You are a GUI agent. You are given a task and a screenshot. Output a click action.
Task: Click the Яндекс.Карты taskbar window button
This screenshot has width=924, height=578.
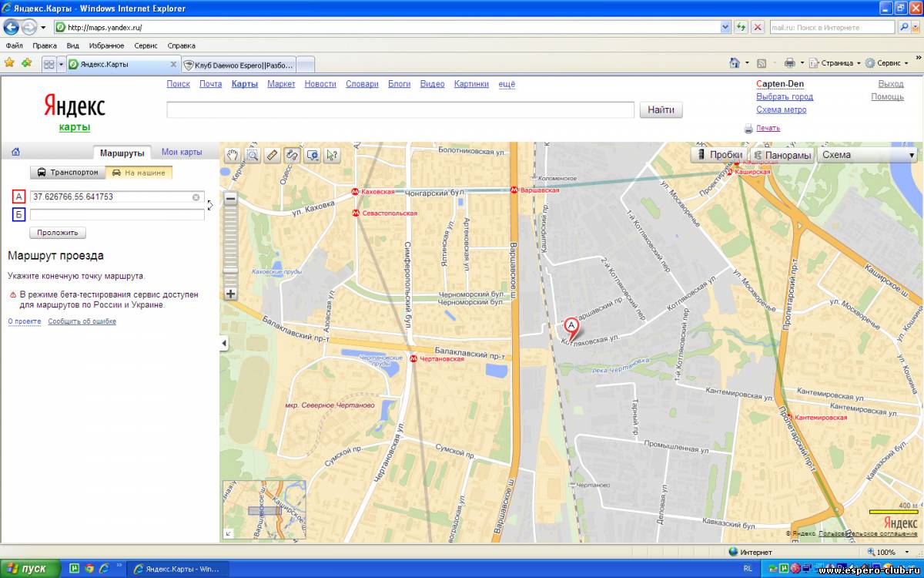176,569
